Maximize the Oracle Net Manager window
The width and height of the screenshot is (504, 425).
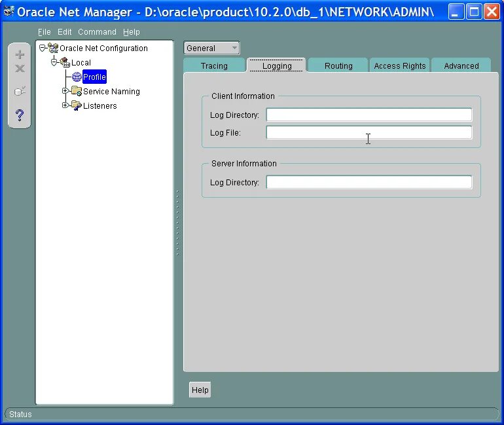(x=474, y=12)
